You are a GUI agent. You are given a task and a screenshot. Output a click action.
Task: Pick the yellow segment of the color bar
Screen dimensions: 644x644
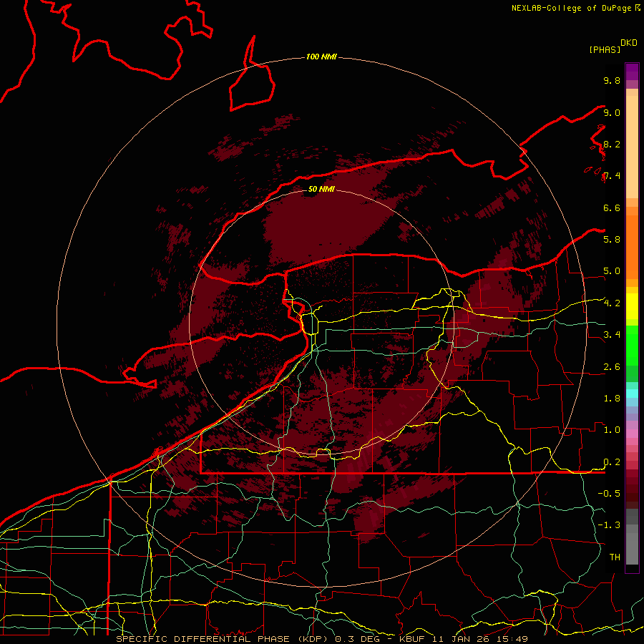coord(632,306)
